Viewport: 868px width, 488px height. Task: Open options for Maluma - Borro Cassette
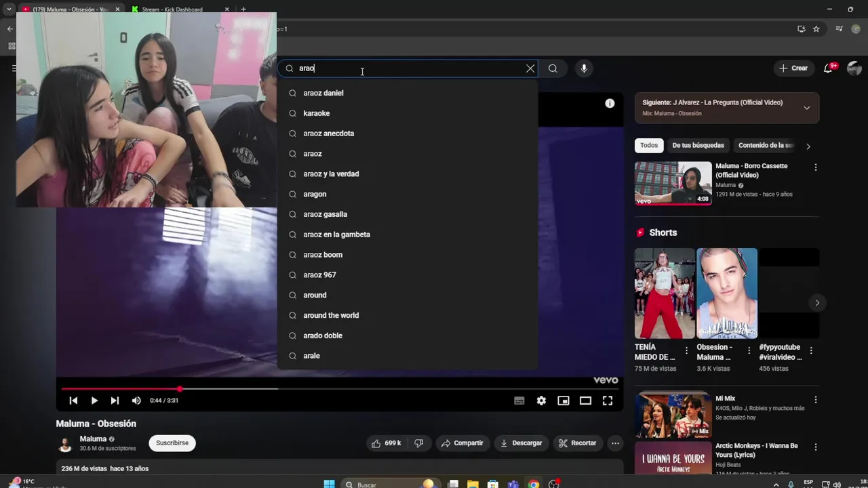pyautogui.click(x=816, y=167)
